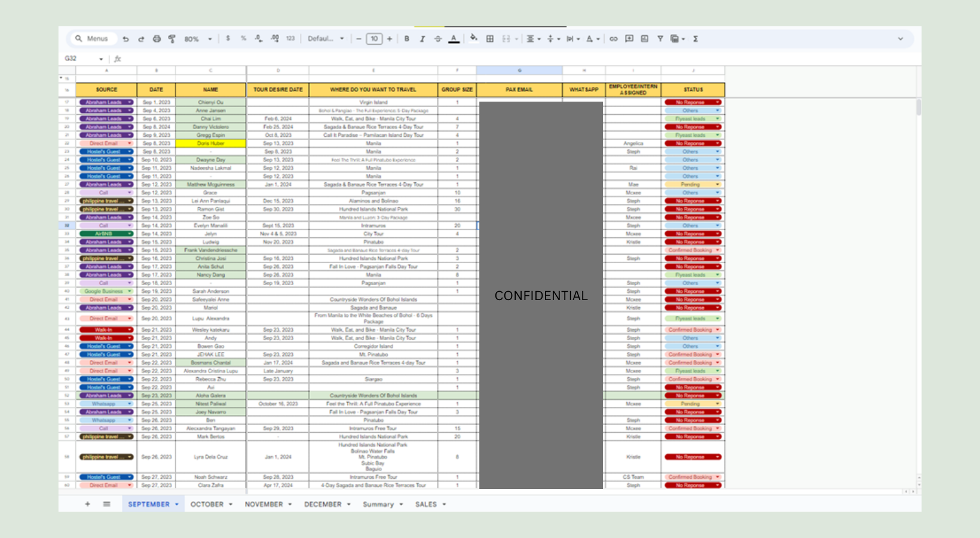Click the Corregidor Island destination cell
The image size is (980, 538).
373,346
